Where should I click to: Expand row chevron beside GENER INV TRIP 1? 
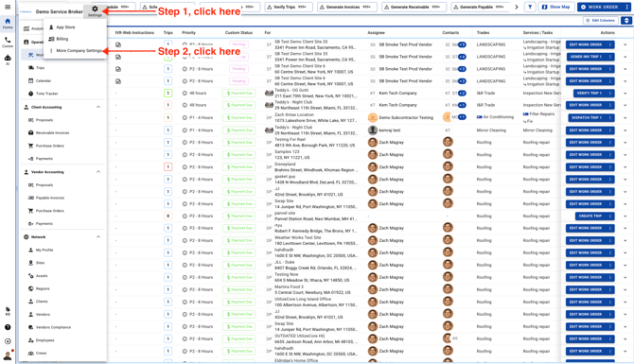pos(625,57)
